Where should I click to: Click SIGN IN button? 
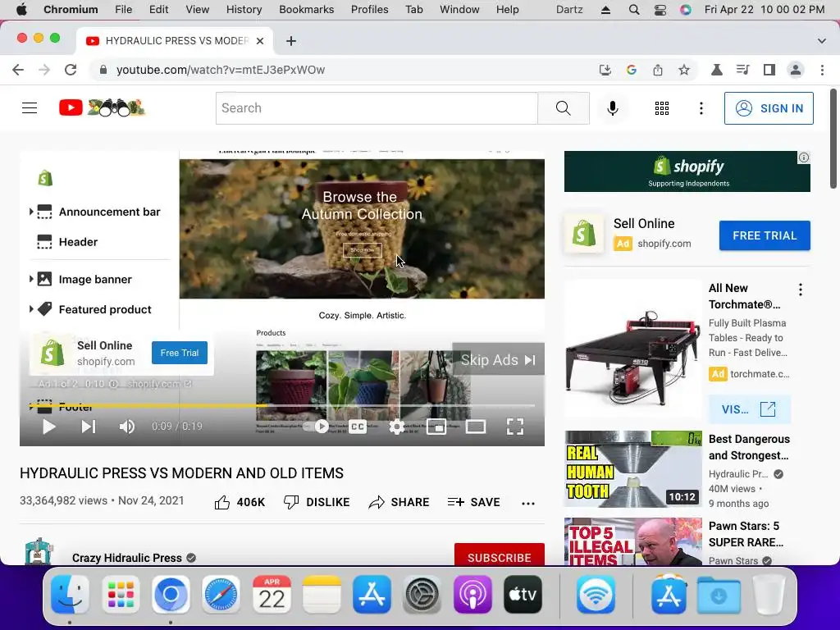pyautogui.click(x=769, y=108)
